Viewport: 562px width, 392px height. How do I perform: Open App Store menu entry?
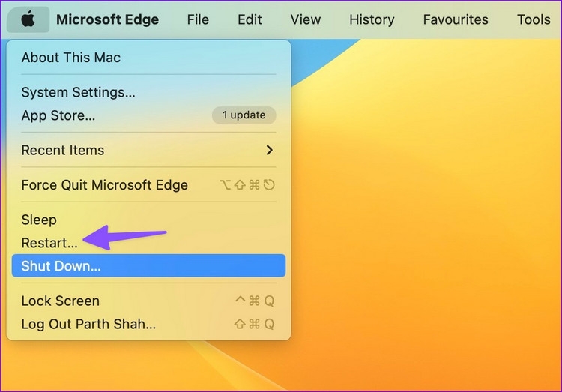click(149, 115)
